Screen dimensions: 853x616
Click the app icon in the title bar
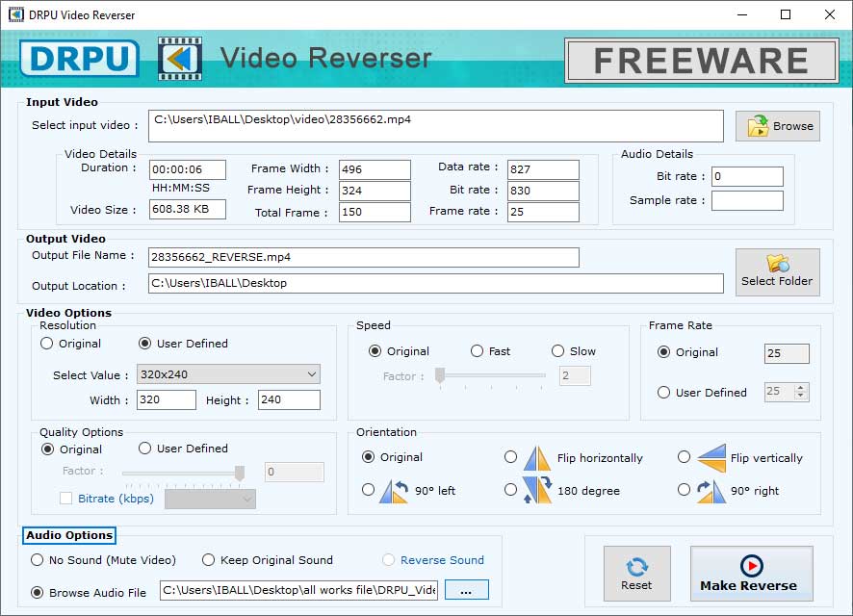pos(15,14)
